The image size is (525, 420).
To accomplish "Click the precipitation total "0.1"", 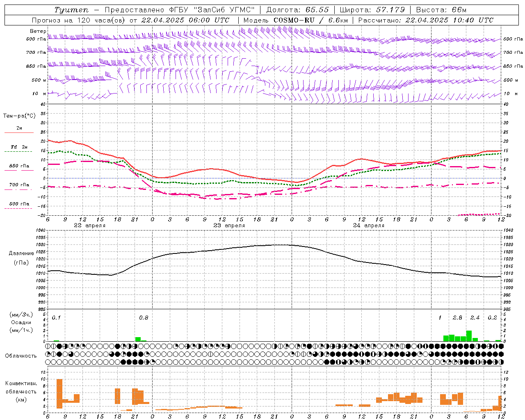I will [56, 318].
